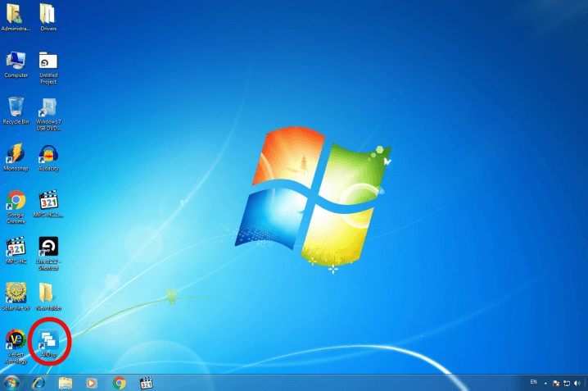Open the volume speaker tray icon

577,383
